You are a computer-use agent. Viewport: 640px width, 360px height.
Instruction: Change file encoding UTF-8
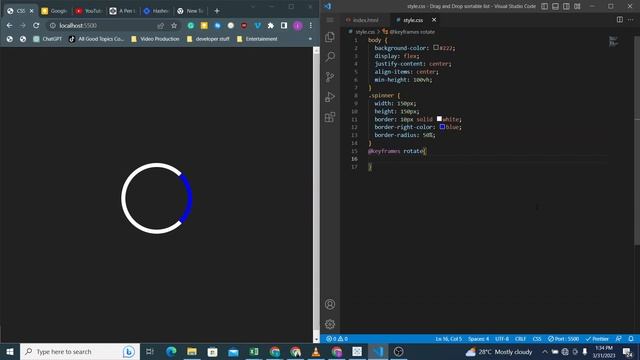click(502, 339)
